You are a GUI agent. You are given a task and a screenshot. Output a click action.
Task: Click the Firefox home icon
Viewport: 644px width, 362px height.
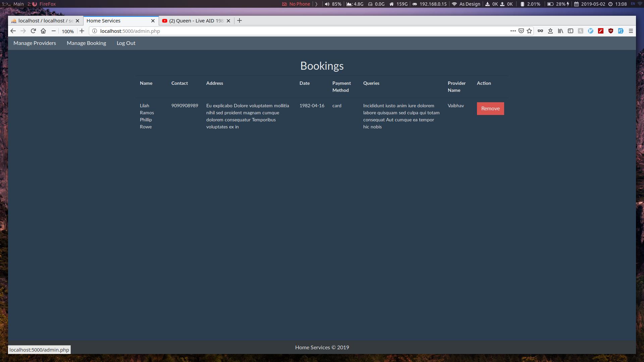tap(43, 31)
